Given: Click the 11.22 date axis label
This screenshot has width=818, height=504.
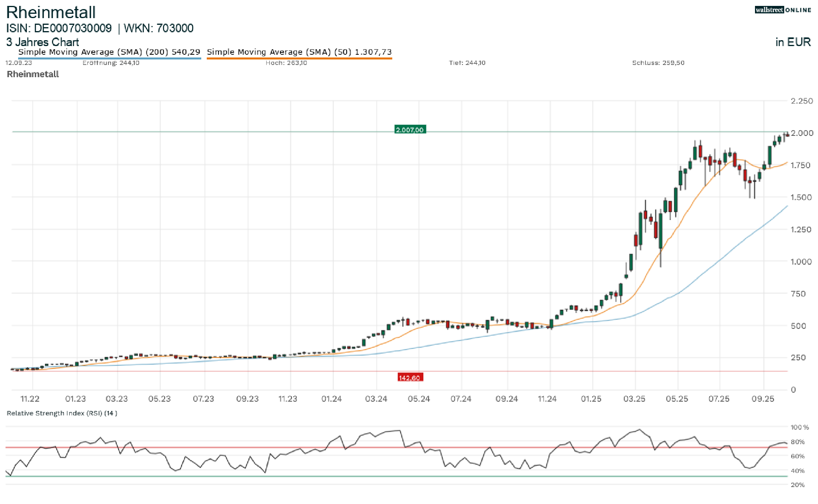Looking at the screenshot, I should tap(30, 398).
